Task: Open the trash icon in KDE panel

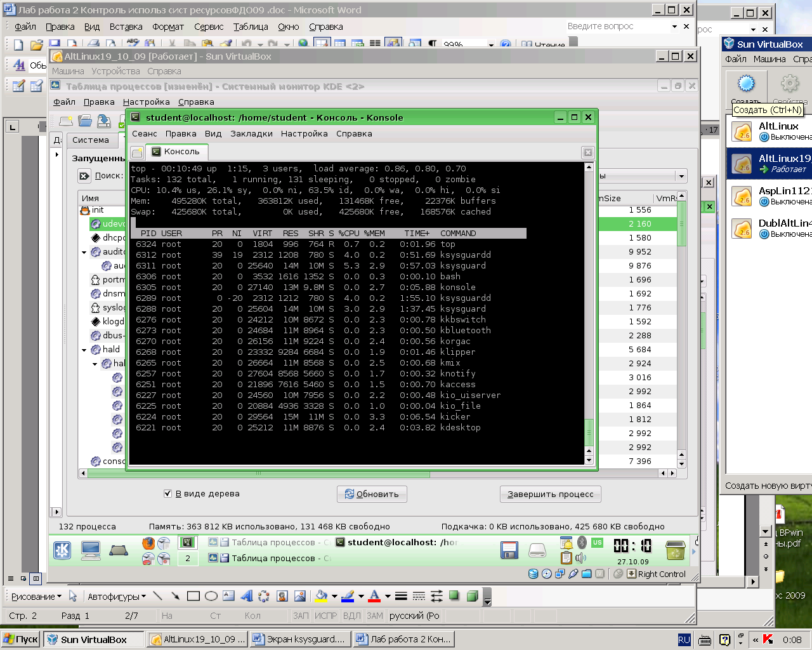Action: click(675, 550)
